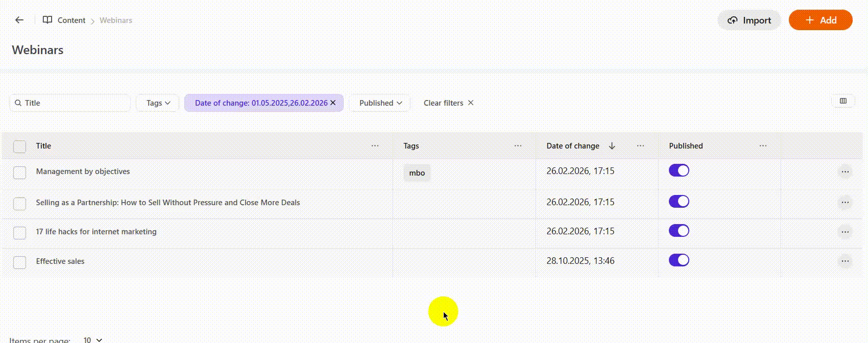
Task: Open Tags column options menu
Action: [x=518, y=146]
